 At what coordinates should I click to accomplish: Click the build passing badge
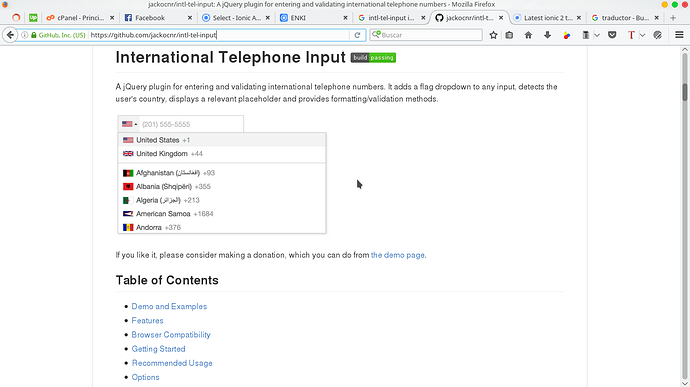(373, 58)
